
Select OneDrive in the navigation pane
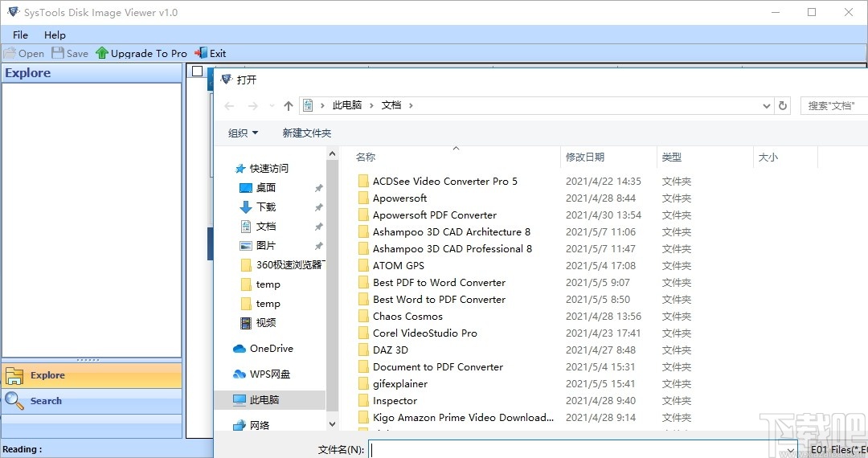[x=272, y=349]
